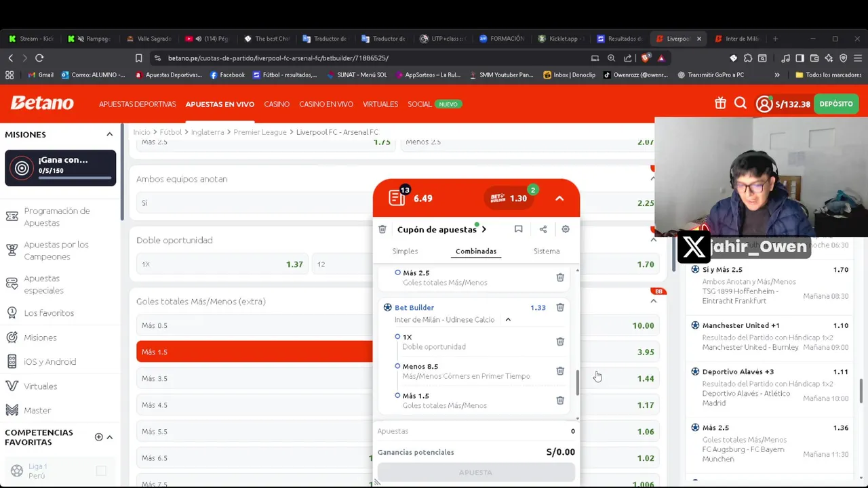Viewport: 868px width, 488px height.
Task: Delete the Menos 8.5 corners selection
Action: pyautogui.click(x=560, y=371)
